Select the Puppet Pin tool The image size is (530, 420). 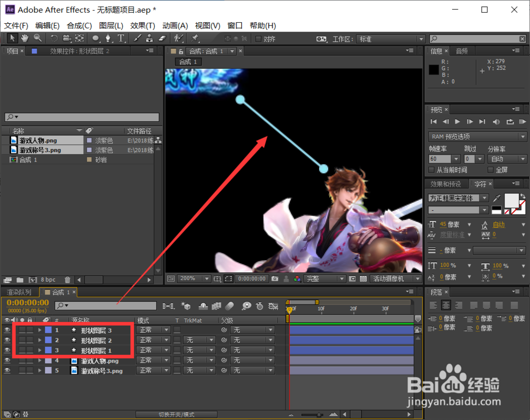pyautogui.click(x=195, y=38)
